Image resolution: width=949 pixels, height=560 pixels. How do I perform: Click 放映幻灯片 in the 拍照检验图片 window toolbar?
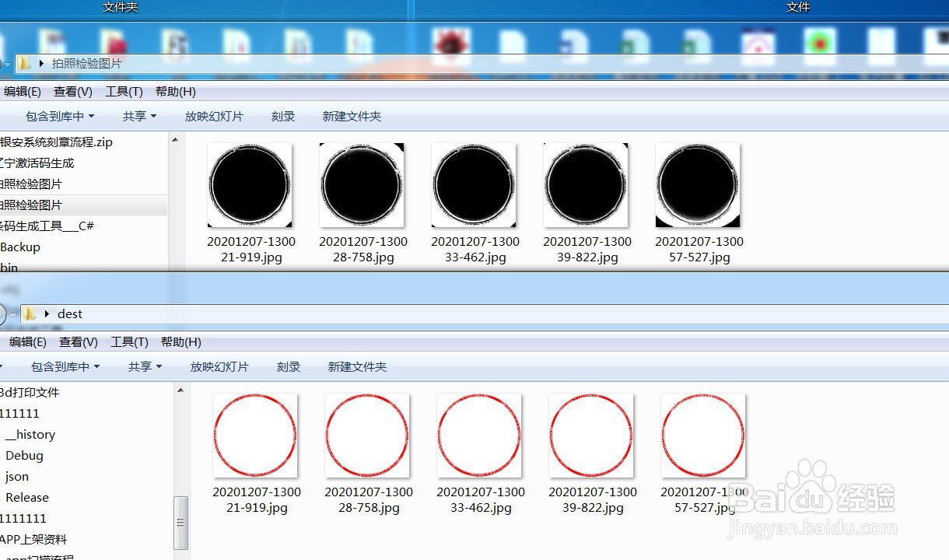tap(214, 117)
